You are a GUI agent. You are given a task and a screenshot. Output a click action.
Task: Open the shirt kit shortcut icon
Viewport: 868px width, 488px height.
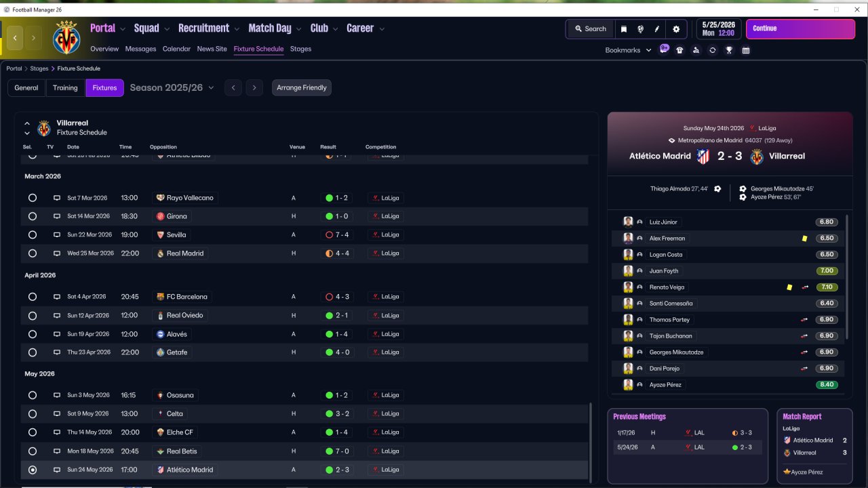(x=679, y=50)
